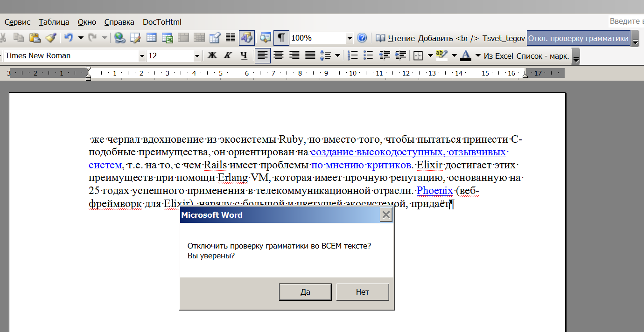This screenshot has height=332, width=644.
Task: Open the font size 12 dropdown
Action: [x=197, y=56]
